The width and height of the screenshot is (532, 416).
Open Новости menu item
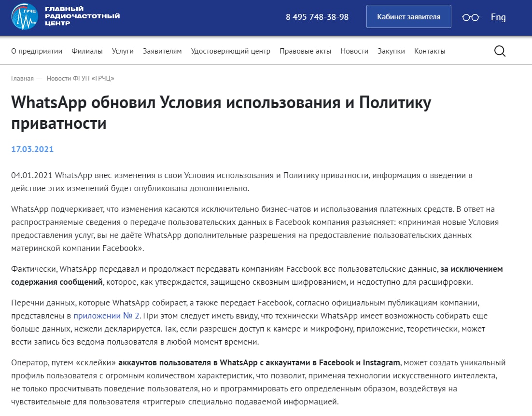point(354,51)
